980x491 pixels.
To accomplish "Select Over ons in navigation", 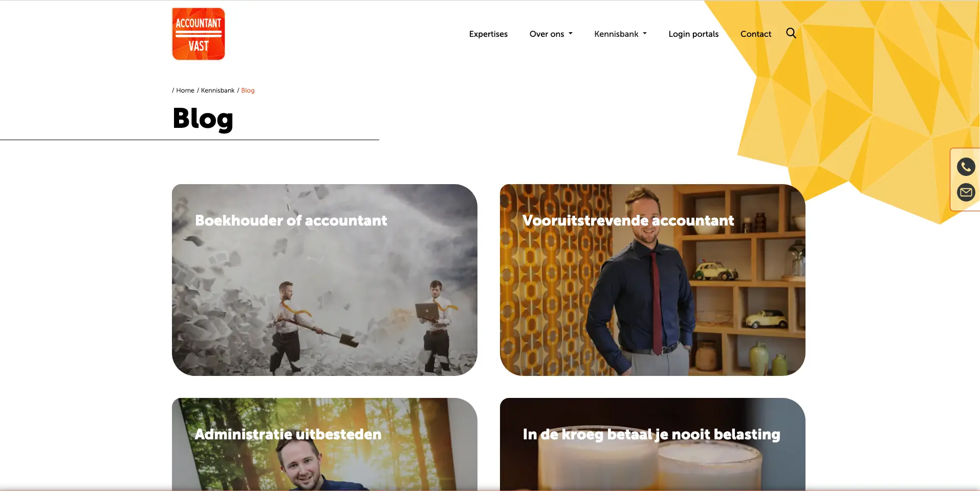I will [x=547, y=34].
